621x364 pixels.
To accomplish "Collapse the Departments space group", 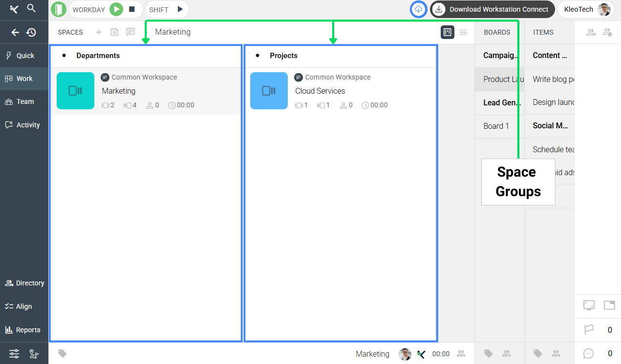I will (64, 56).
